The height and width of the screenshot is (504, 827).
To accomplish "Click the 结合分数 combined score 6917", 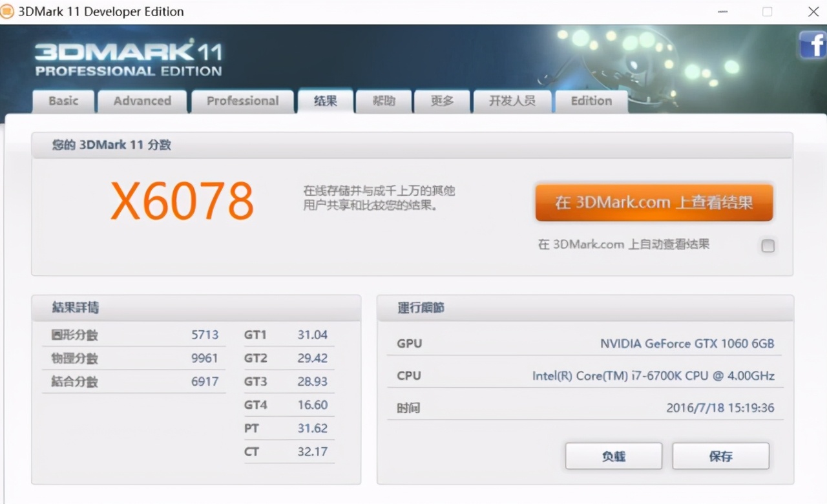I will pos(205,381).
